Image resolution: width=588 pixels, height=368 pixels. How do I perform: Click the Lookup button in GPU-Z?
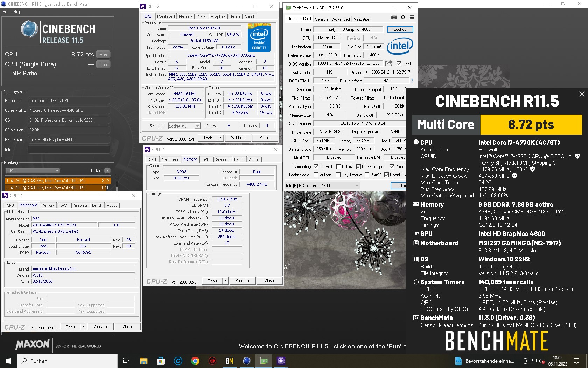tap(400, 29)
